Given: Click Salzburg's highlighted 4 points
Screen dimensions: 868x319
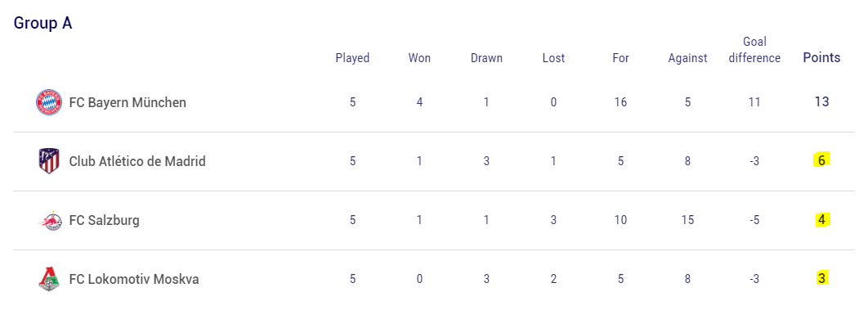Looking at the screenshot, I should 821,220.
